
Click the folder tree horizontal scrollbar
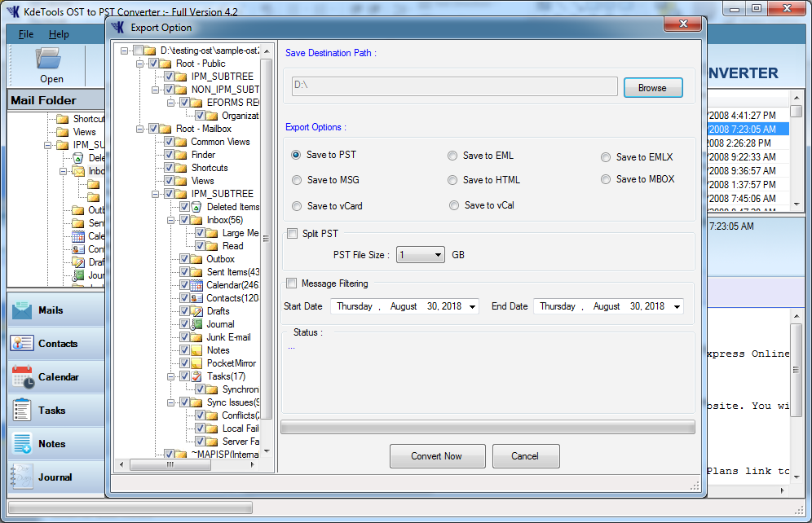click(x=188, y=465)
